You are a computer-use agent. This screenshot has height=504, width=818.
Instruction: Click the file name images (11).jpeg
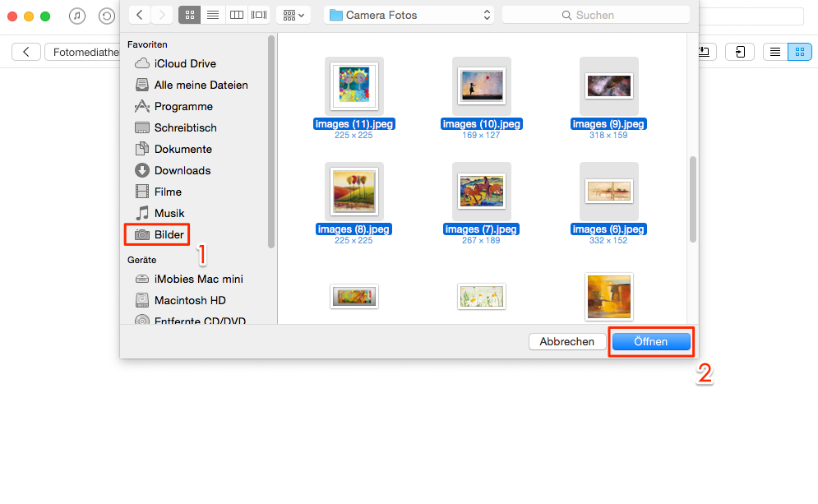click(x=354, y=124)
